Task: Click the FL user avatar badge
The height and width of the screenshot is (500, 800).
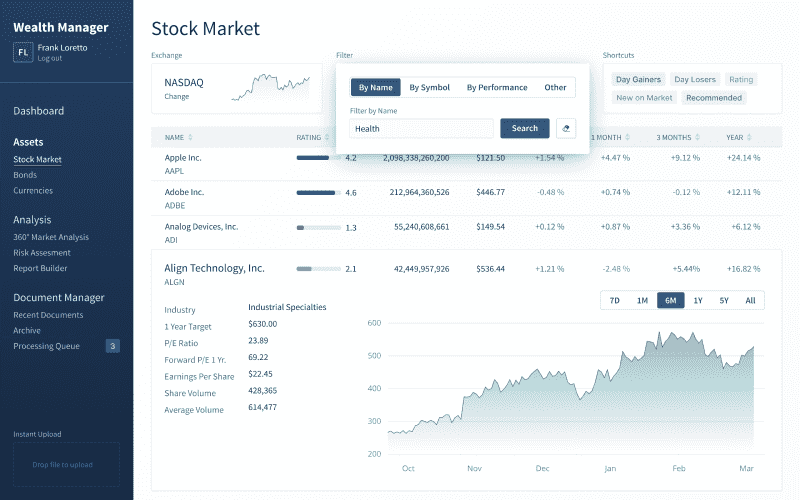Action: (x=22, y=52)
